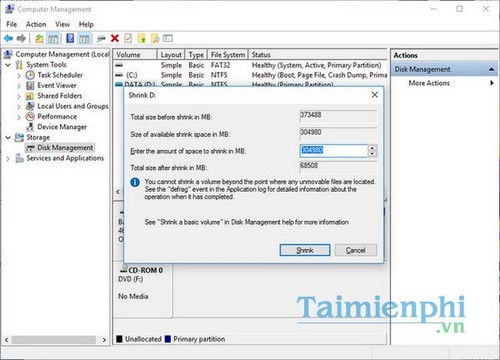Viewport: 500px width, 360px height.
Task: Click the Services and Applications icon
Action: [x=19, y=158]
